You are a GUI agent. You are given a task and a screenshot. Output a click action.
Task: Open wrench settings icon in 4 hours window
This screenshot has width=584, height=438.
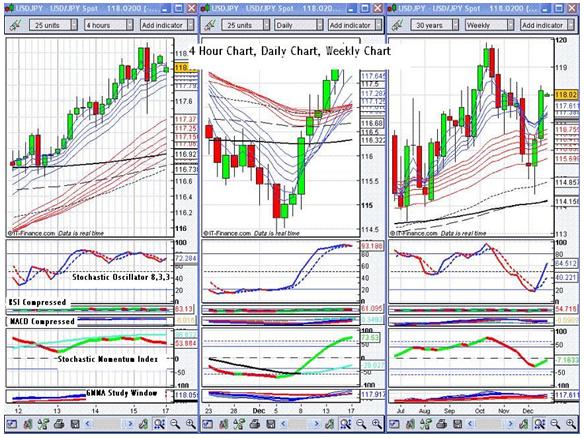coord(15,25)
